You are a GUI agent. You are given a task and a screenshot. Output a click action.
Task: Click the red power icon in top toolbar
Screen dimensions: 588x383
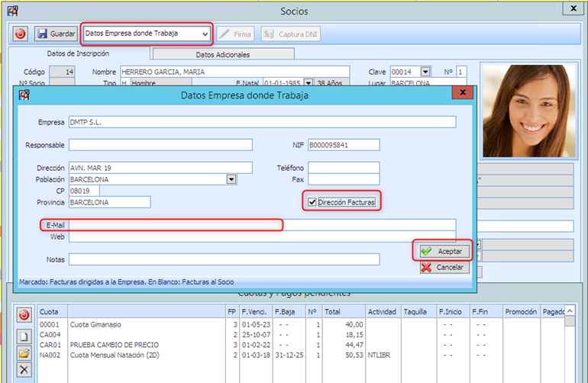pos(20,34)
